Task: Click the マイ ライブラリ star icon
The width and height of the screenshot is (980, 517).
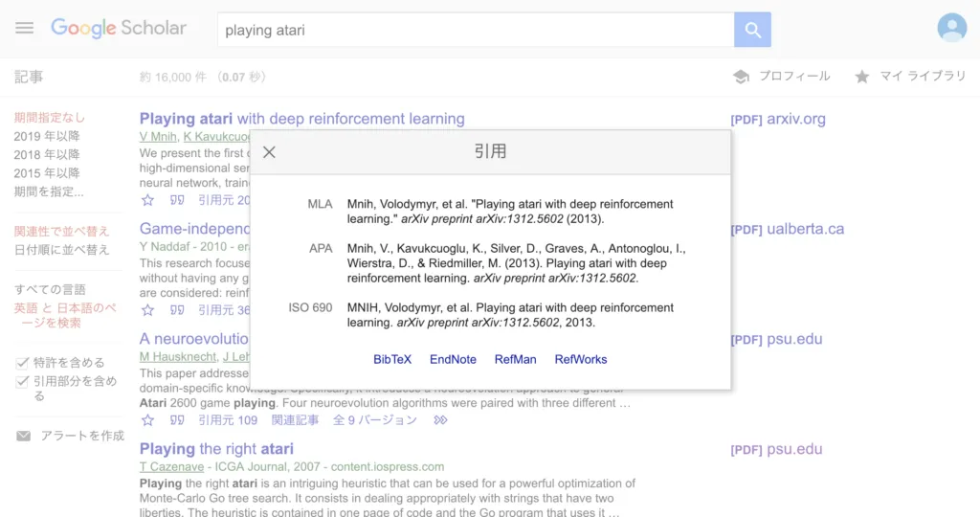Action: (x=861, y=77)
